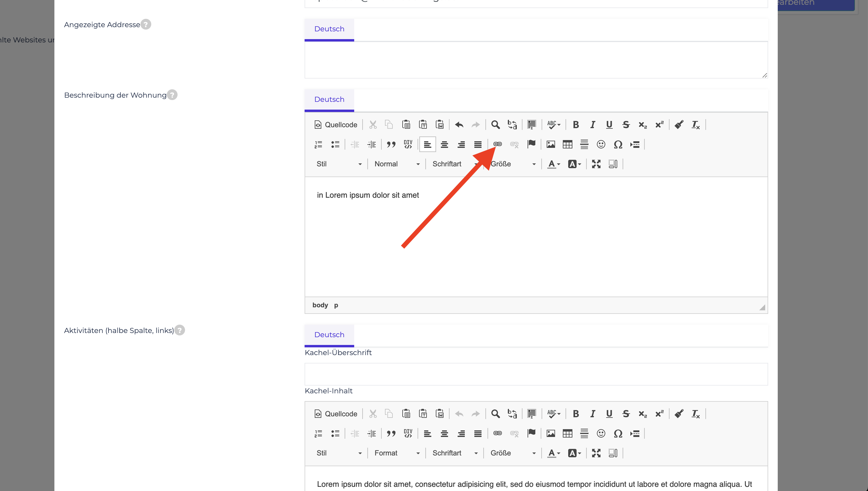The height and width of the screenshot is (491, 868).
Task: Click block quote icon in Beschreibung editor
Action: click(x=391, y=144)
